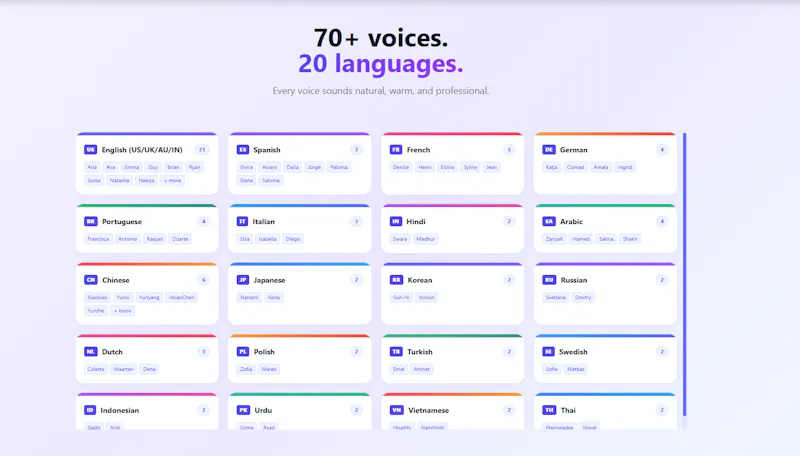
Task: Click the PL badge beside Polish
Action: click(243, 351)
